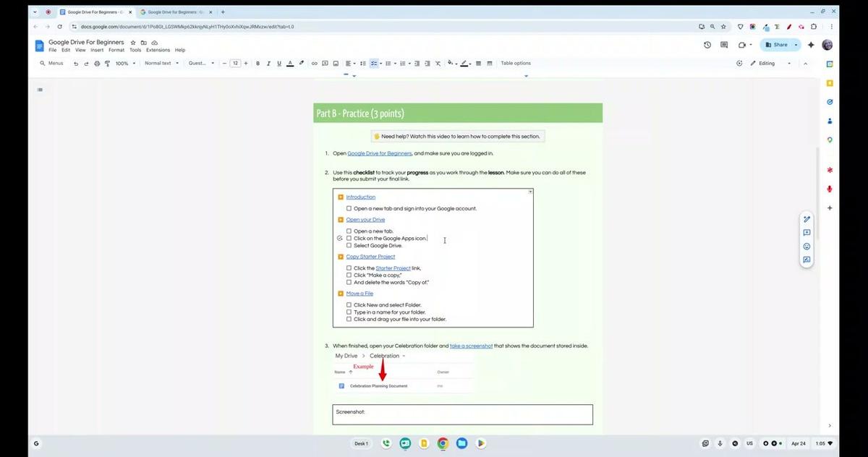Check the 'Click New and select Folder' checkbox
Viewport: 868px width, 457px height.
click(x=349, y=304)
